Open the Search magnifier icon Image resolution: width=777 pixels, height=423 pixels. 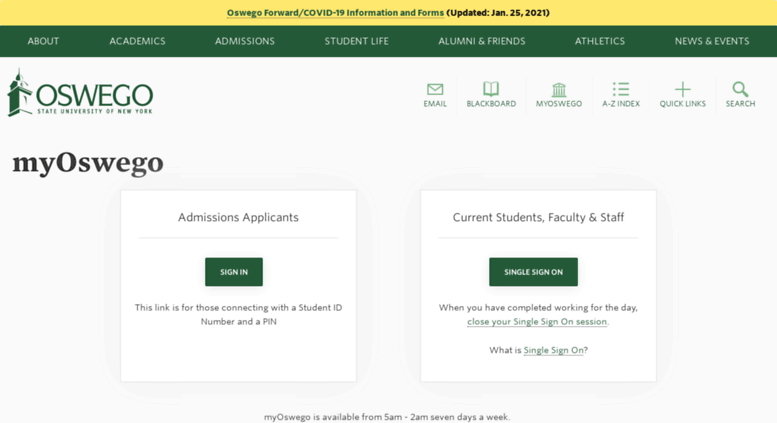coord(740,89)
